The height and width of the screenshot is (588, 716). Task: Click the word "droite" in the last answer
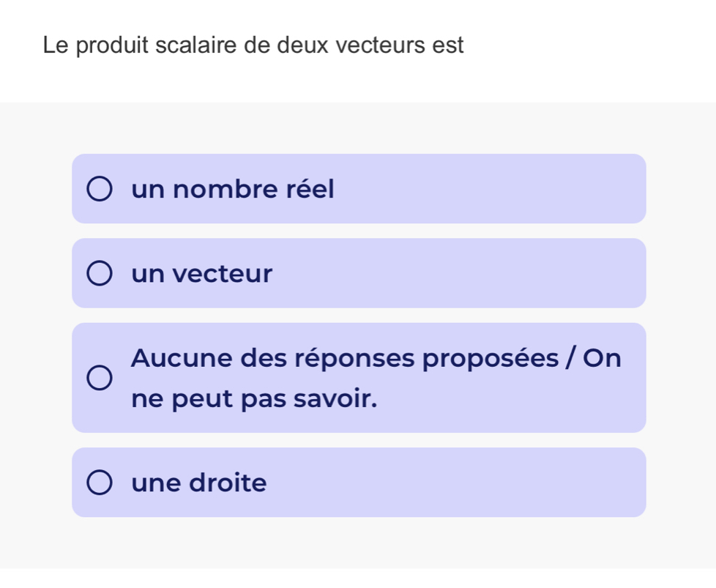coord(228,483)
